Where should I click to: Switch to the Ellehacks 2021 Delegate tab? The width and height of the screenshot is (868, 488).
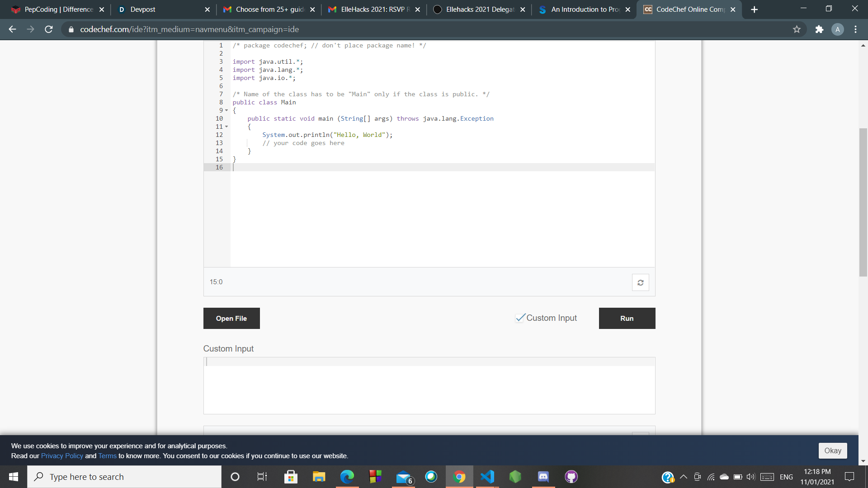pos(479,9)
